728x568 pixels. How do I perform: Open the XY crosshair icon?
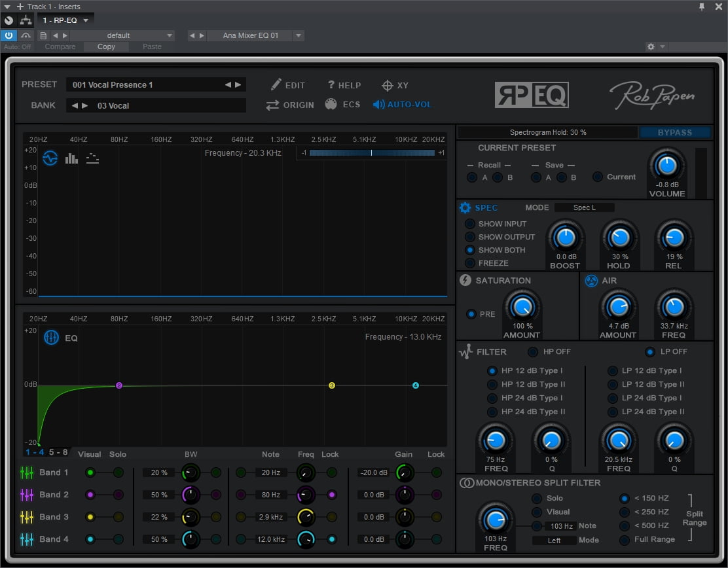387,85
